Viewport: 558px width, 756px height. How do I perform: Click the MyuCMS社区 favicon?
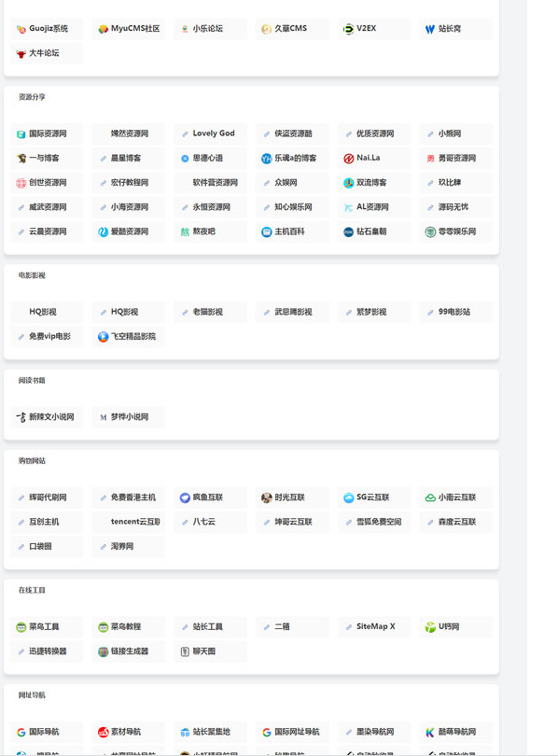(x=104, y=30)
